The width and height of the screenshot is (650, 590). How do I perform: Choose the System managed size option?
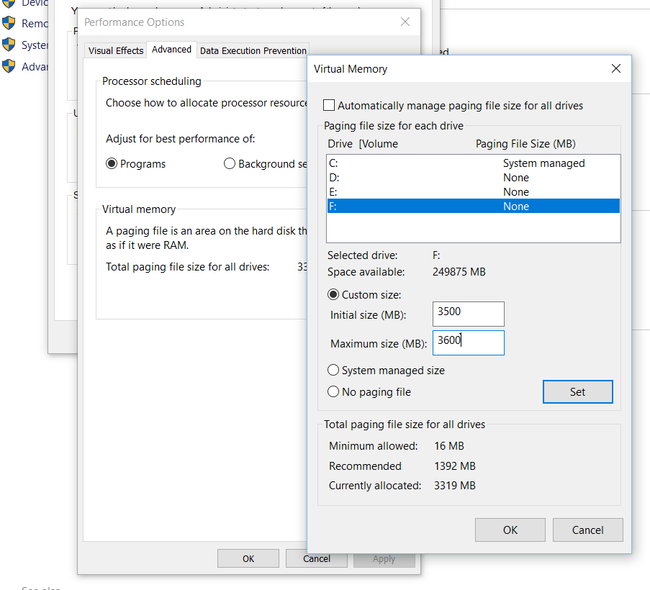(334, 370)
